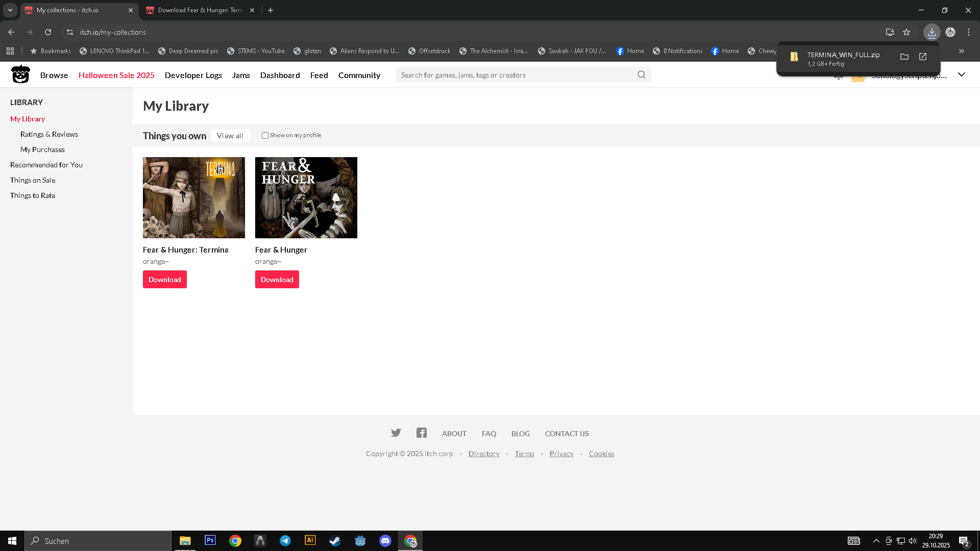Open the tab search dropdown
Viewport: 980px width, 551px height.
10,10
